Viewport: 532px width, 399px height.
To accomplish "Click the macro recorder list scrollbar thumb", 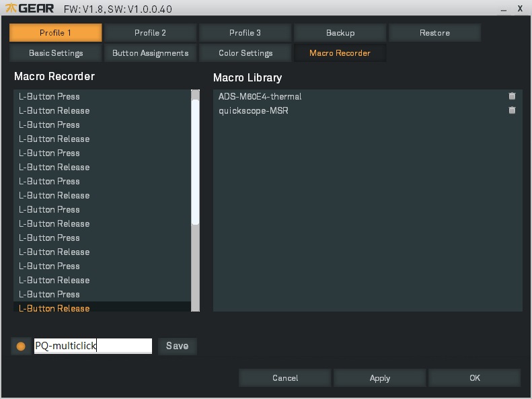I will (195, 162).
